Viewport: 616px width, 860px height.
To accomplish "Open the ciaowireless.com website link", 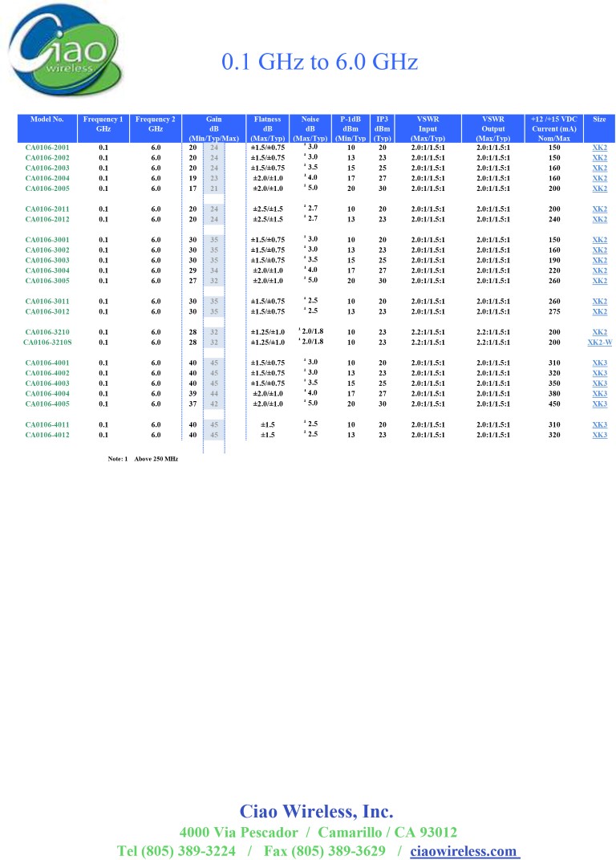I will point(464,850).
